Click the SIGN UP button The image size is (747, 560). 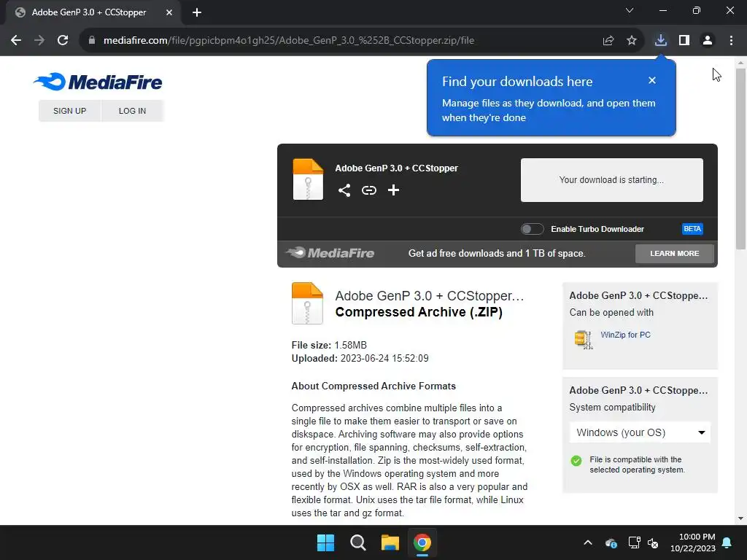69,111
